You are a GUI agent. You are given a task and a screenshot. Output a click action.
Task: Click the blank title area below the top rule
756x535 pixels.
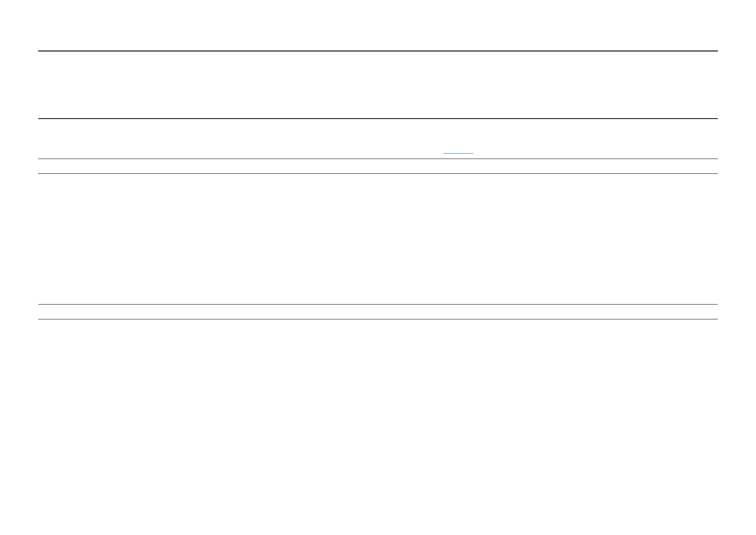(378, 85)
